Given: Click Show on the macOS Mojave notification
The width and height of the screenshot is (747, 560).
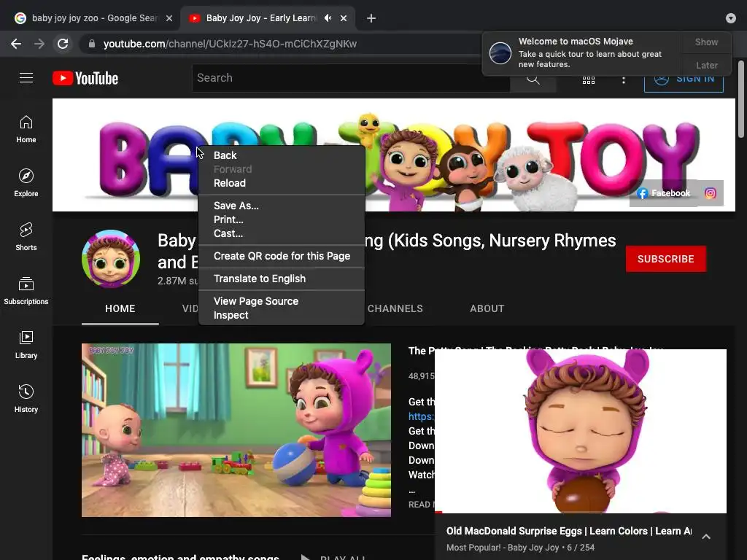Looking at the screenshot, I should [706, 42].
